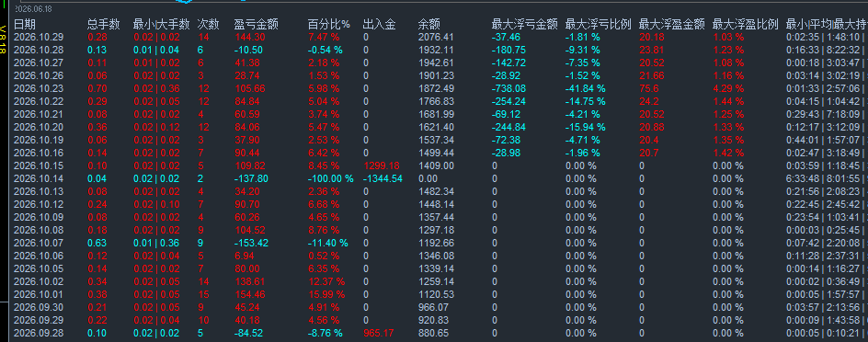Screen dimensions: 868x342
Task: Select the 2026.10.07 date cell
Action: [38, 243]
